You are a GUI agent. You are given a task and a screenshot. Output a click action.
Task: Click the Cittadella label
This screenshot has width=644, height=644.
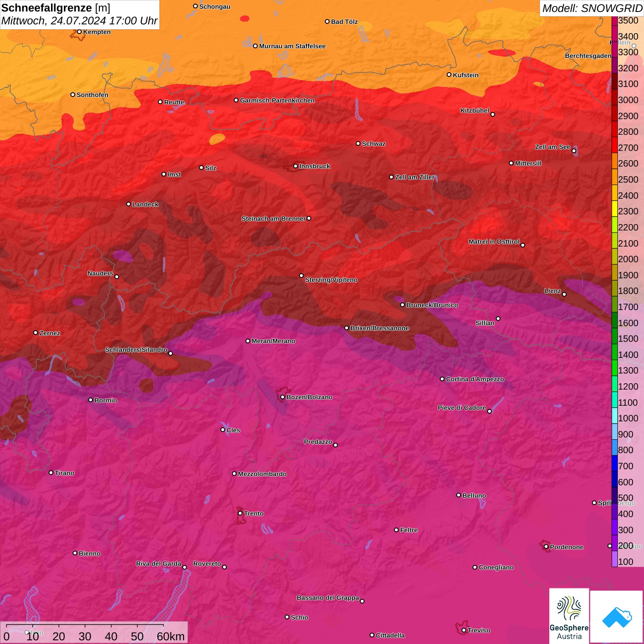[x=390, y=635]
